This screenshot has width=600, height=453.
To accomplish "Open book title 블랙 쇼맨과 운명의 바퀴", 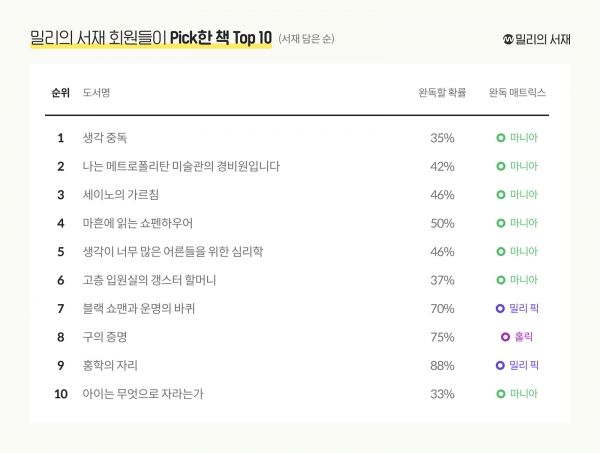I will tap(139, 308).
